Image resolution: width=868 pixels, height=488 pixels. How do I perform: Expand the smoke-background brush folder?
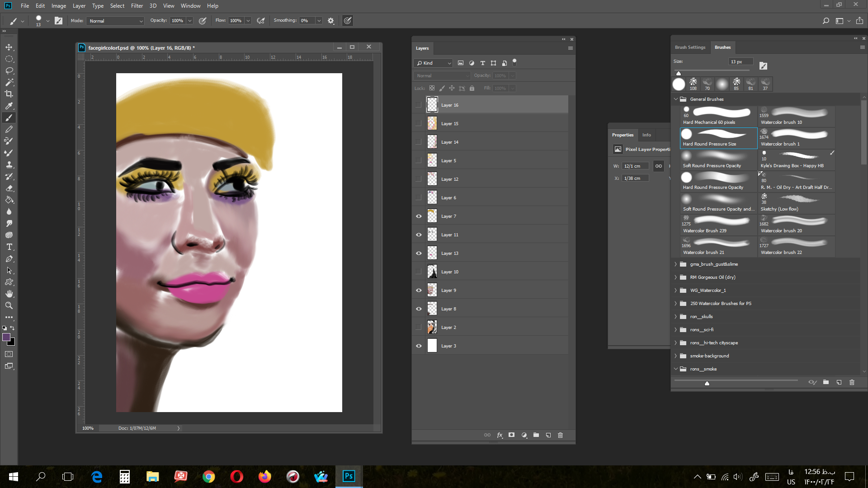pos(676,356)
